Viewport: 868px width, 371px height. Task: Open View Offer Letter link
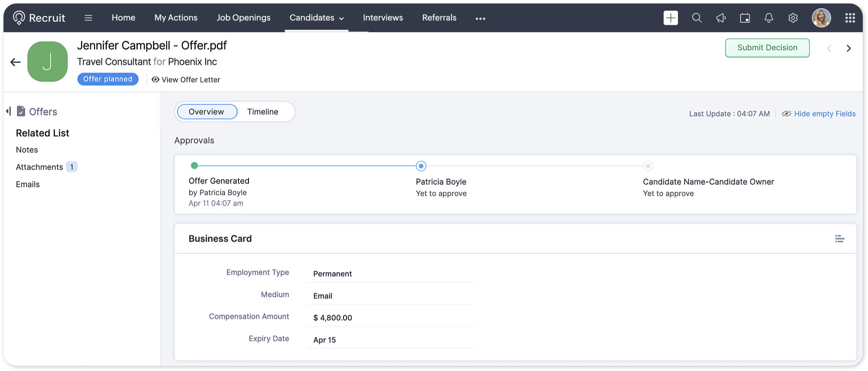[186, 80]
